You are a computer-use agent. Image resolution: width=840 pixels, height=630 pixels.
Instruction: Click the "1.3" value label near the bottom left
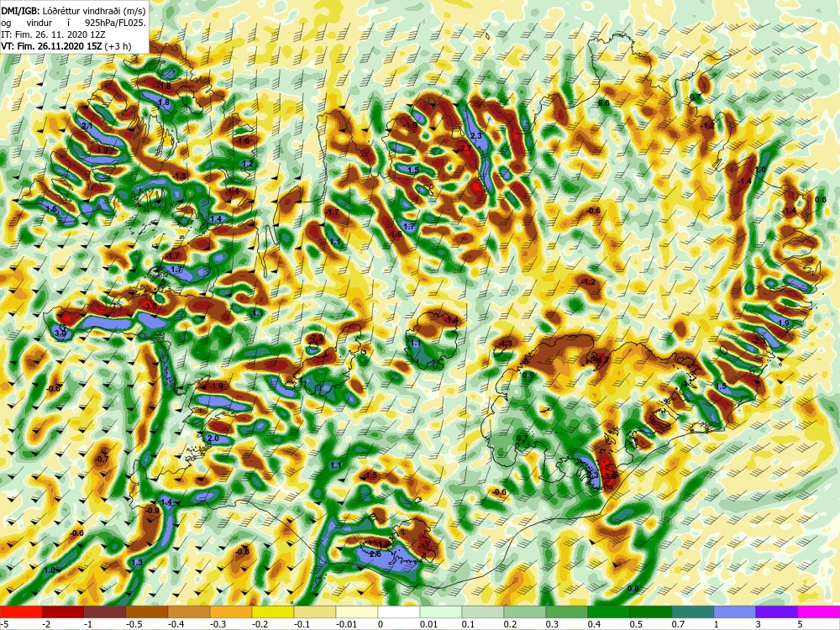pos(137,563)
